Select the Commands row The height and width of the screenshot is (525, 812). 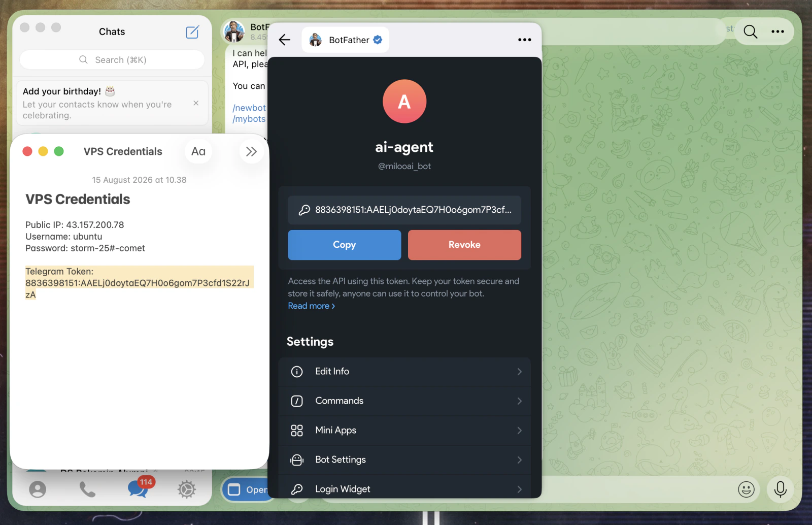pos(404,401)
